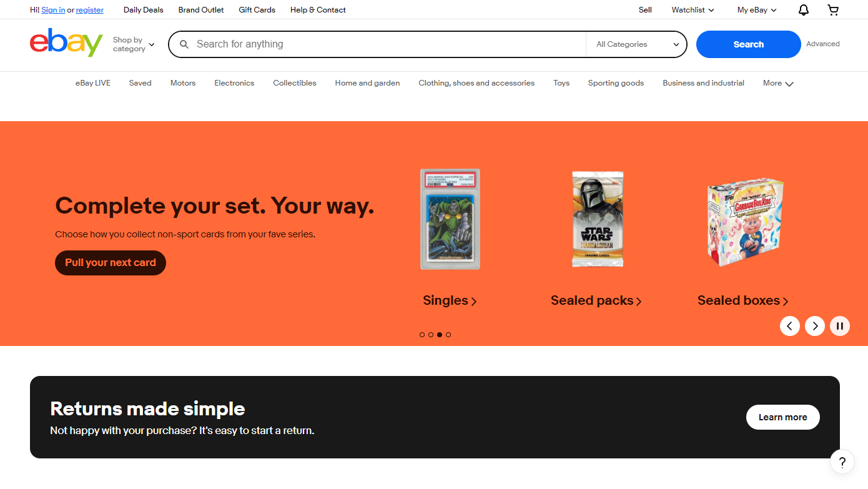Select the fourth carousel dot indicator
Viewport: 868px width, 489px height.
coord(448,335)
